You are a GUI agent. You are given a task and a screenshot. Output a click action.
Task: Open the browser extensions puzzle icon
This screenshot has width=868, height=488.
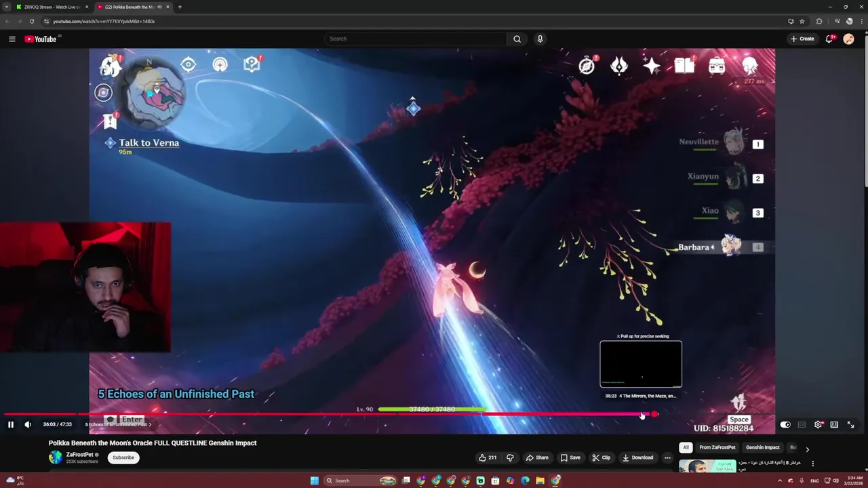pyautogui.click(x=819, y=21)
